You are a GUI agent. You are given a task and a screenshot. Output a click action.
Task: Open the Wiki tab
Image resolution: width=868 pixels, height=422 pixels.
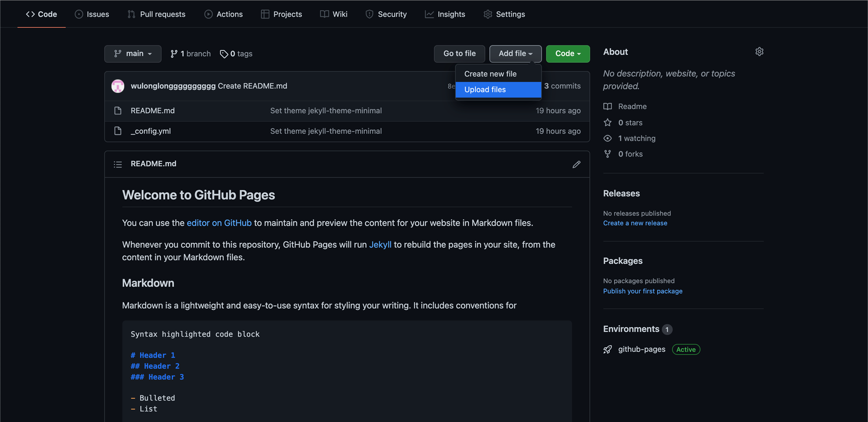[x=334, y=14]
